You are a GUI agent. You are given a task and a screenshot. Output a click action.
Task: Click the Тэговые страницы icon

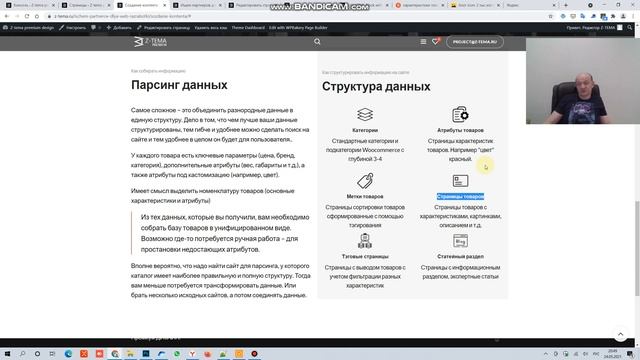coord(365,241)
